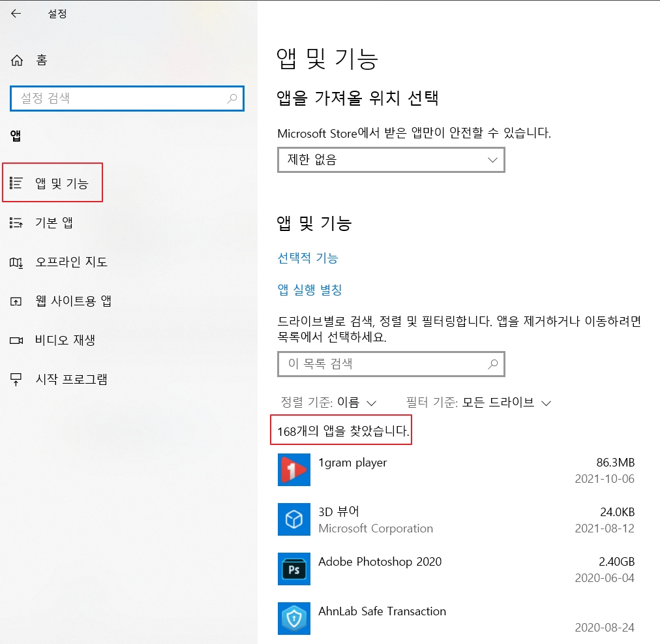660x644 pixels.
Task: Open the 필터 기준: 모든 드라이브 dropdown
Action: point(479,403)
